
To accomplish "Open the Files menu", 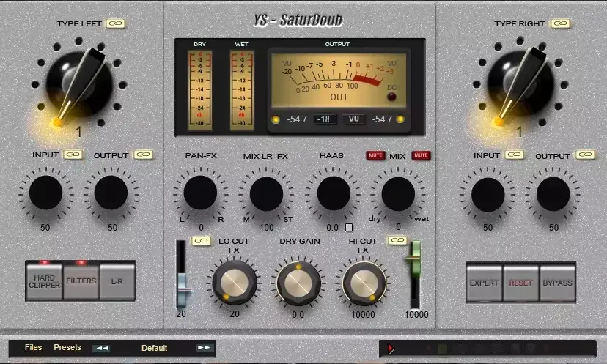I will [33, 348].
